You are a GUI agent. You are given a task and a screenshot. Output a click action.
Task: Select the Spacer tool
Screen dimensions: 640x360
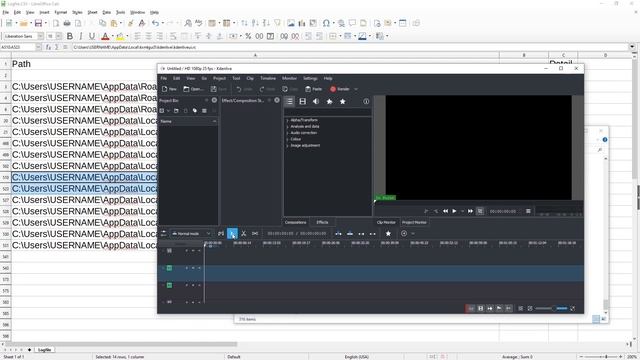pyautogui.click(x=255, y=233)
